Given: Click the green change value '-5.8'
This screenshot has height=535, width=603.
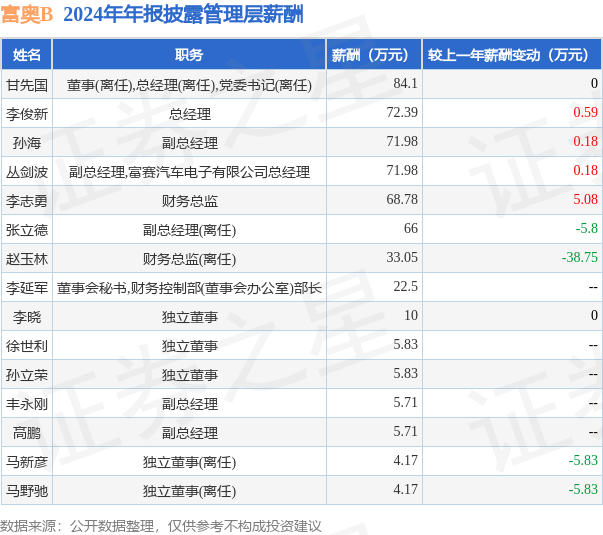Looking at the screenshot, I should [x=586, y=228].
